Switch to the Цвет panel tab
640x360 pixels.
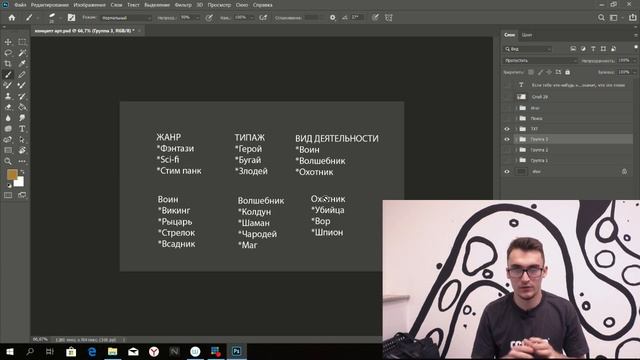point(527,35)
